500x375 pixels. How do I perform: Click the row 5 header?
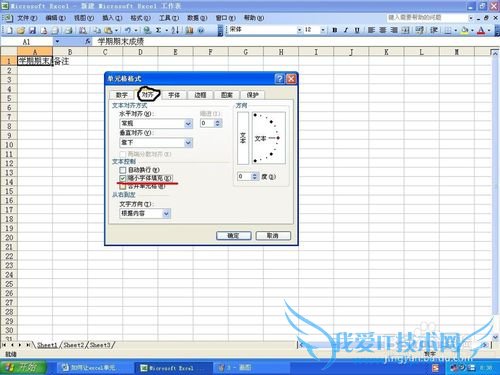click(x=9, y=98)
